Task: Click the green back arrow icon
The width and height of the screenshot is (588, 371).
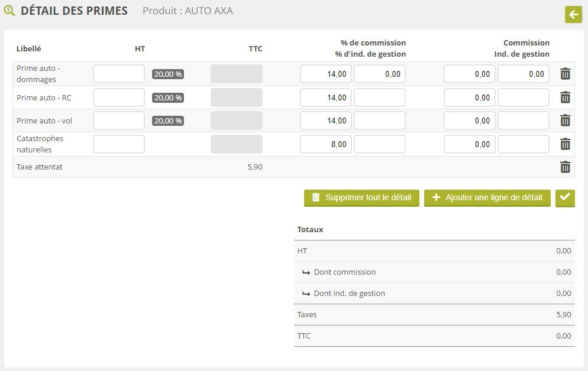Action: point(573,15)
